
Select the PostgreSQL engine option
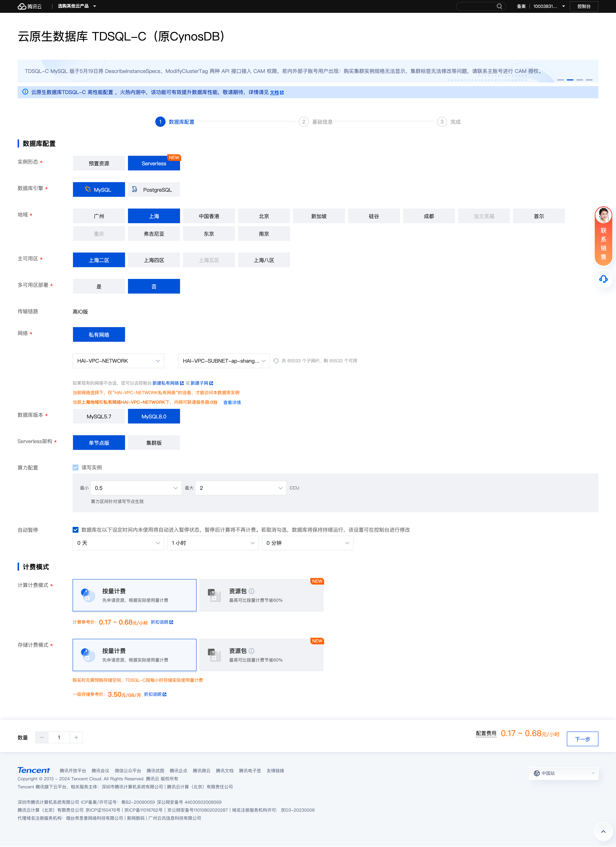pyautogui.click(x=154, y=190)
